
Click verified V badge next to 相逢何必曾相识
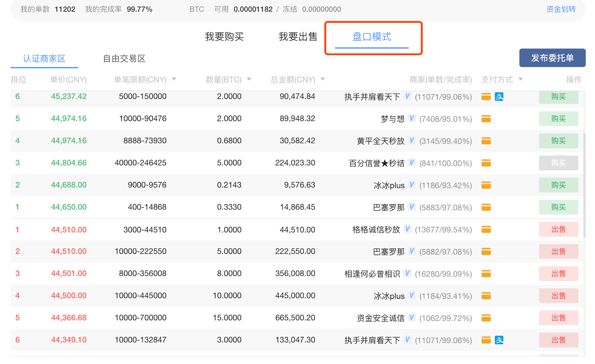[407, 273]
